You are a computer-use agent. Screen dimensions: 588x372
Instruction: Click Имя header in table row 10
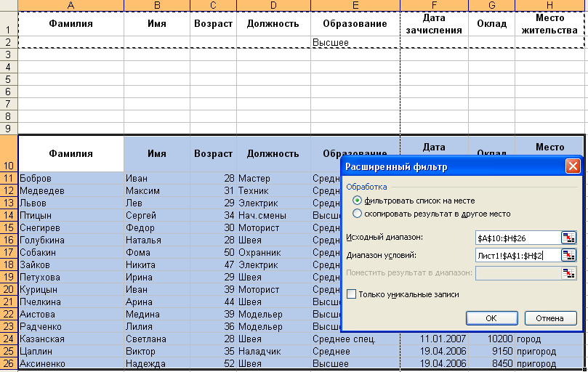point(157,153)
